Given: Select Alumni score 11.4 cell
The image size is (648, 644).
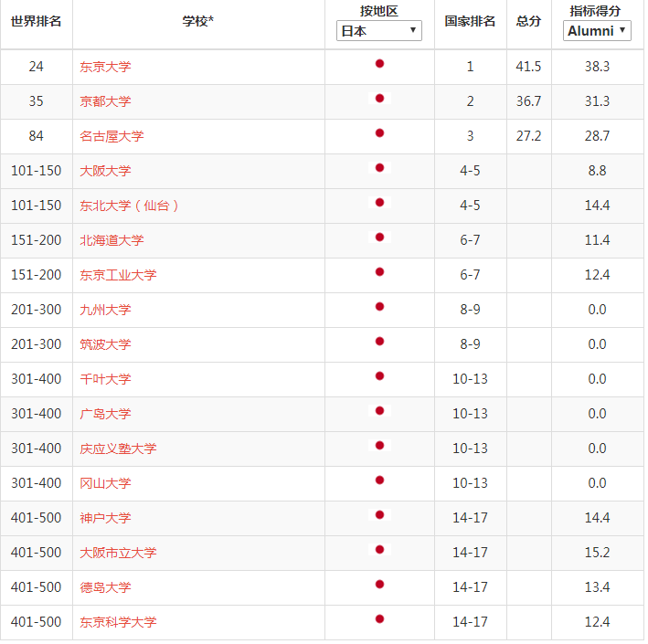Looking at the screenshot, I should coord(597,240).
